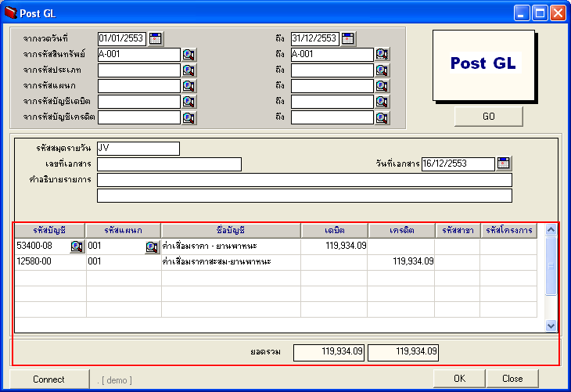Click lookup icon beside ending asset code A-001
The height and width of the screenshot is (392, 571).
[382, 55]
